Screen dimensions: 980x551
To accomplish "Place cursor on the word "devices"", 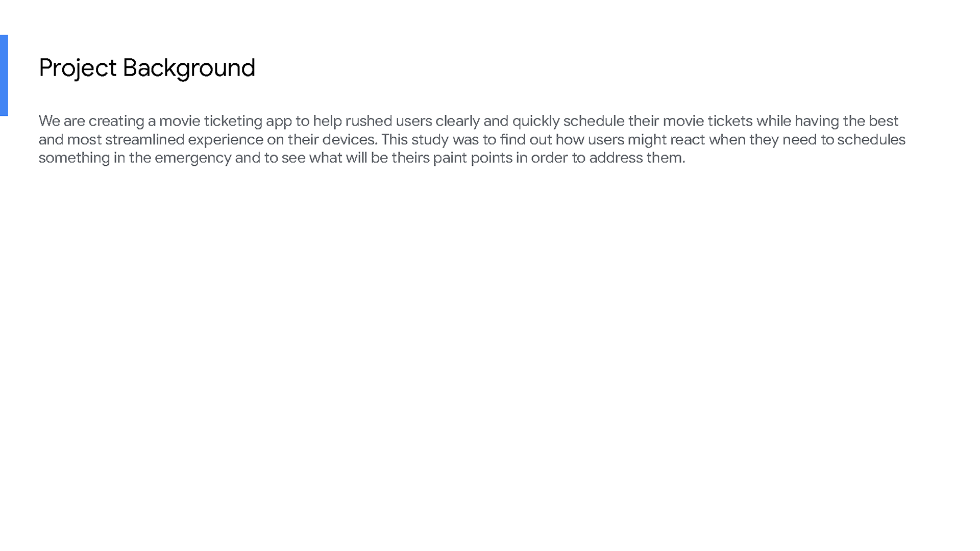I will click(349, 139).
